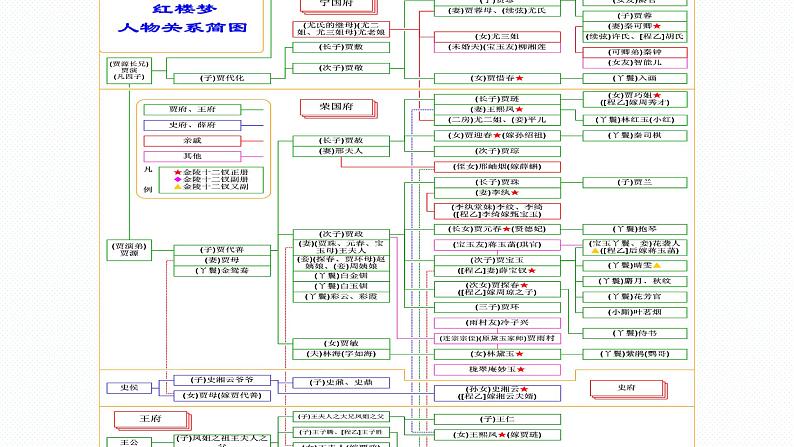
Task: Click the (二房)尤二姐、(妾)平儿 box
Action: pyautogui.click(x=497, y=120)
